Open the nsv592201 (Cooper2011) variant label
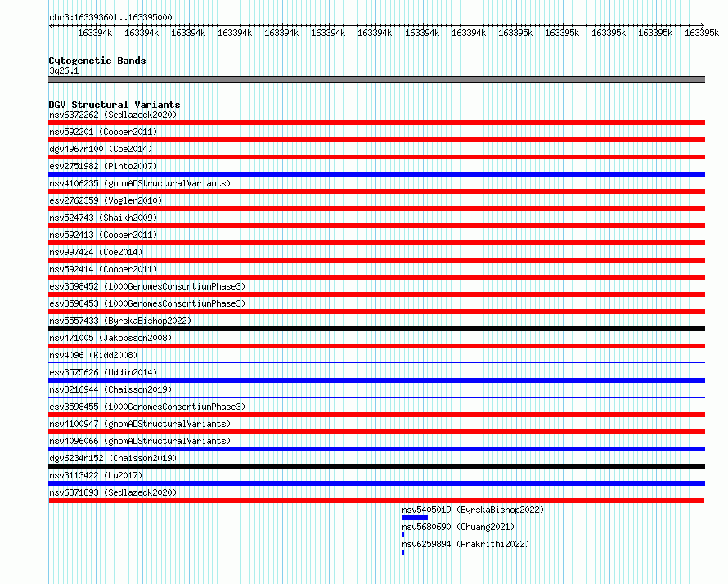 pyautogui.click(x=103, y=132)
